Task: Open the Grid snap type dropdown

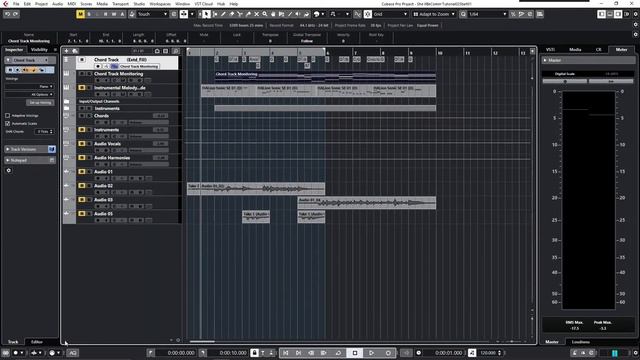Action: tap(390, 14)
